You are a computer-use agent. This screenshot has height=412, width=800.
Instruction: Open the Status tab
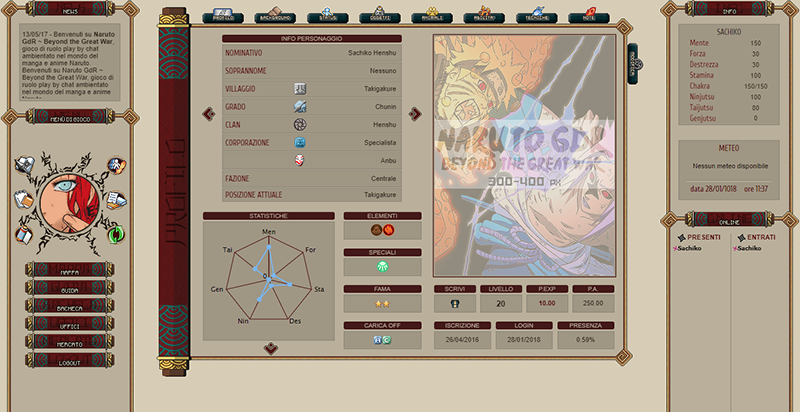pos(328,15)
